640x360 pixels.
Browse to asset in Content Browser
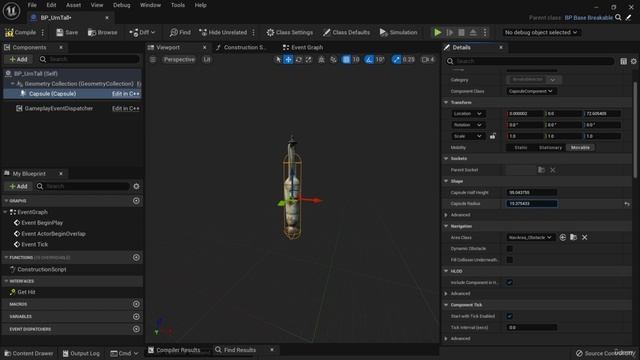(x=102, y=32)
